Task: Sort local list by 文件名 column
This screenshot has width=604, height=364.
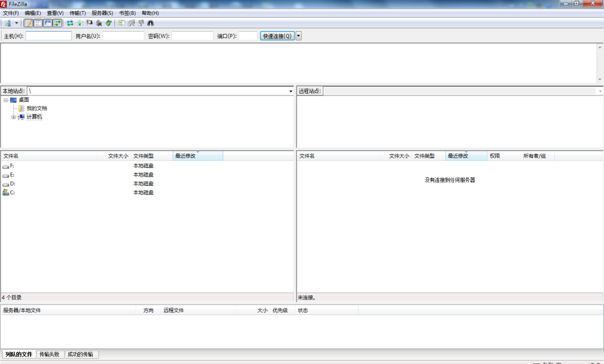Action: 49,156
